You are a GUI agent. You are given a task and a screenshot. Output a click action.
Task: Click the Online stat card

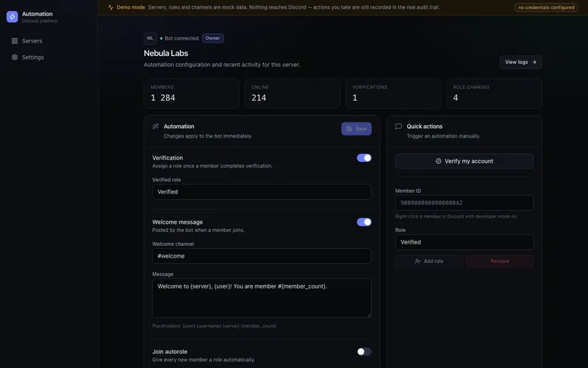pos(293,93)
